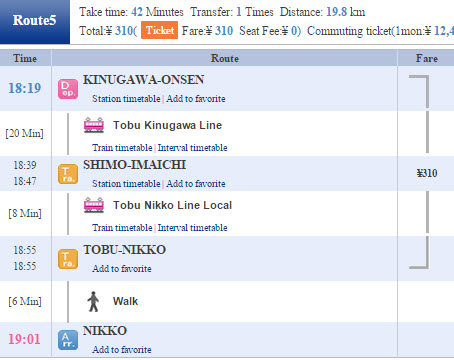Open Train timetable for Tobu Kinugawa Line

click(122, 148)
